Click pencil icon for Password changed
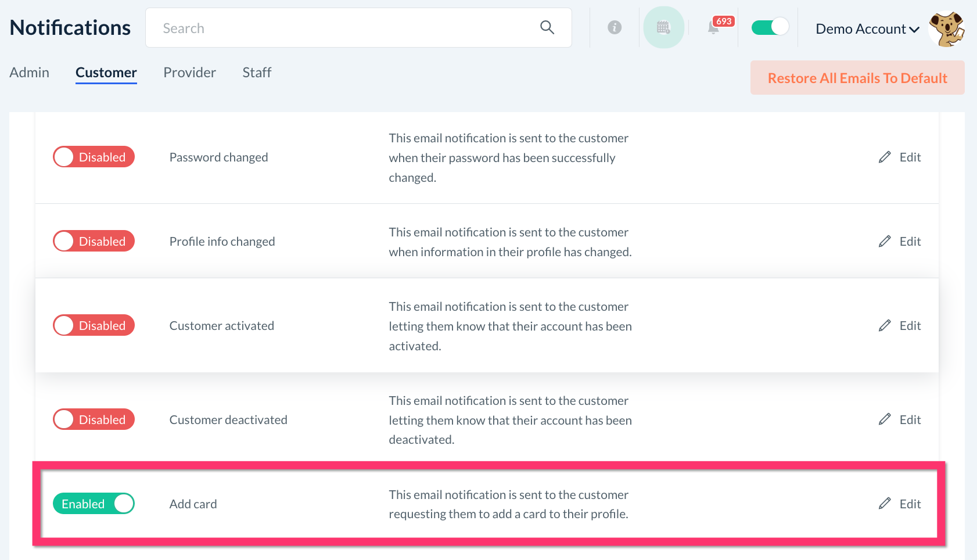Image resolution: width=977 pixels, height=560 pixels. tap(885, 157)
